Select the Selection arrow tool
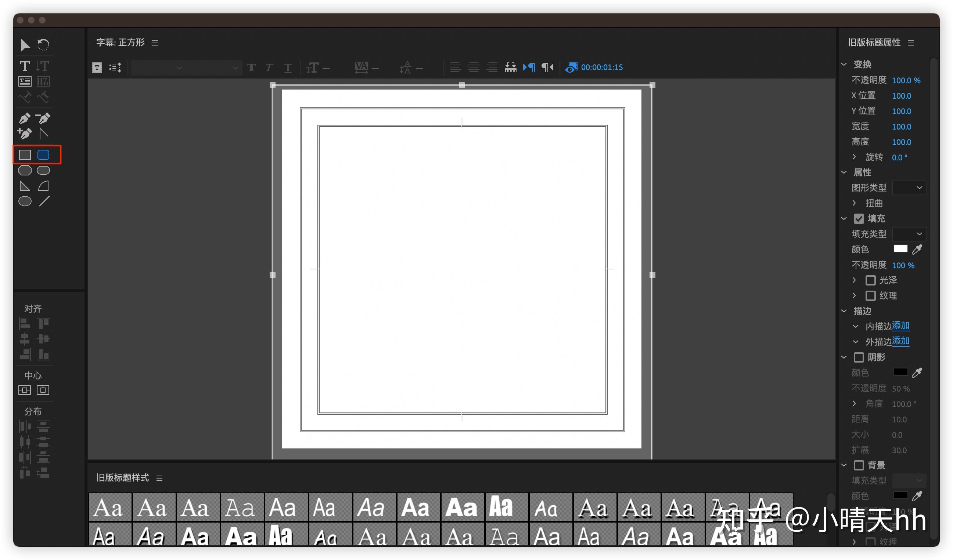 pyautogui.click(x=25, y=45)
